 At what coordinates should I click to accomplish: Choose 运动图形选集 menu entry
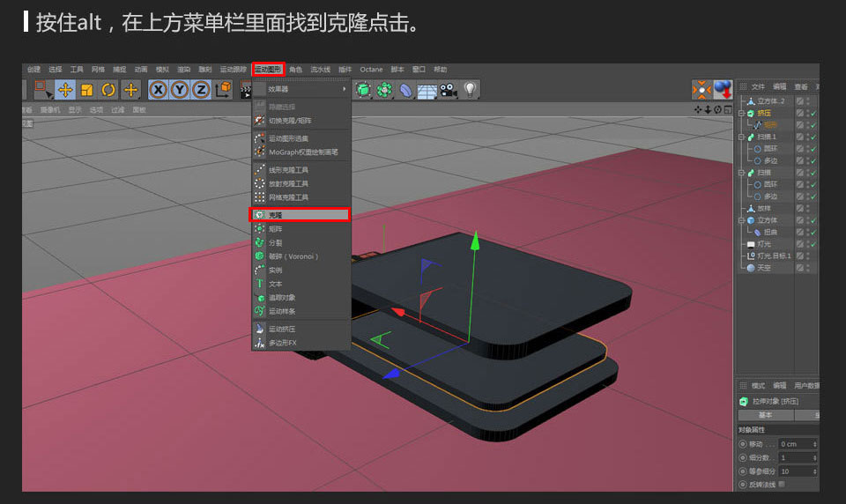(301, 138)
